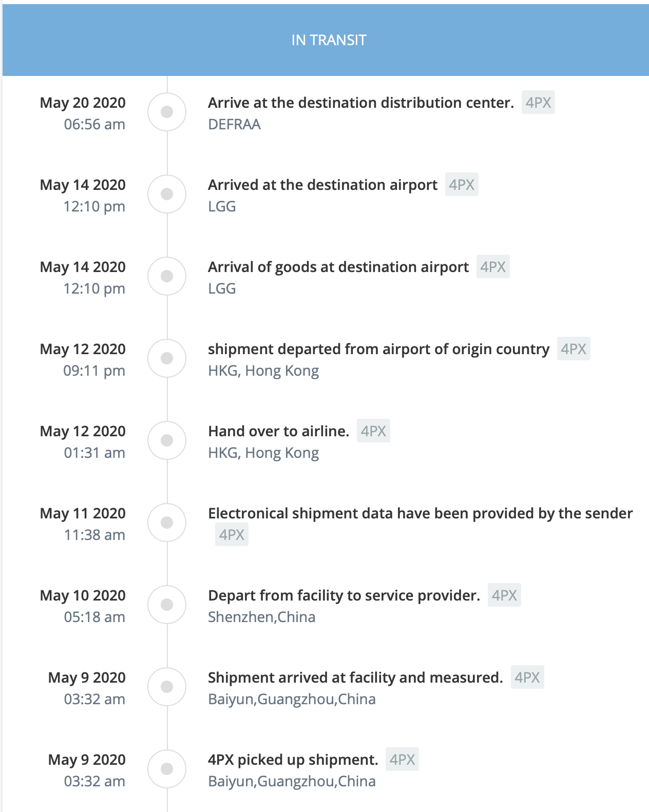Click timeline dot for May 11 2020 entry
Viewport: 649px width, 812px height.
coord(167,523)
